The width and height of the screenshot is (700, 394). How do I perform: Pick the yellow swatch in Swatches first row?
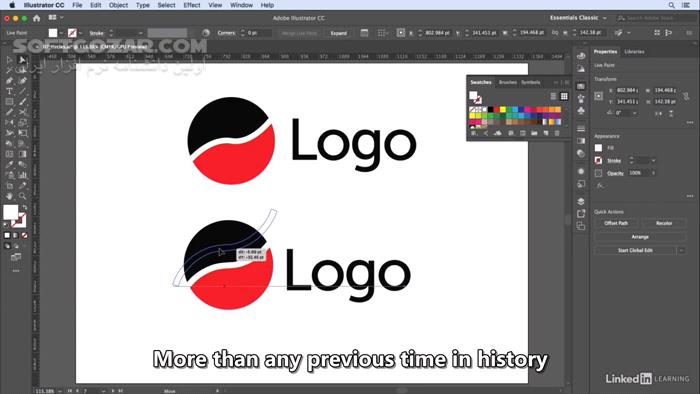(503, 109)
